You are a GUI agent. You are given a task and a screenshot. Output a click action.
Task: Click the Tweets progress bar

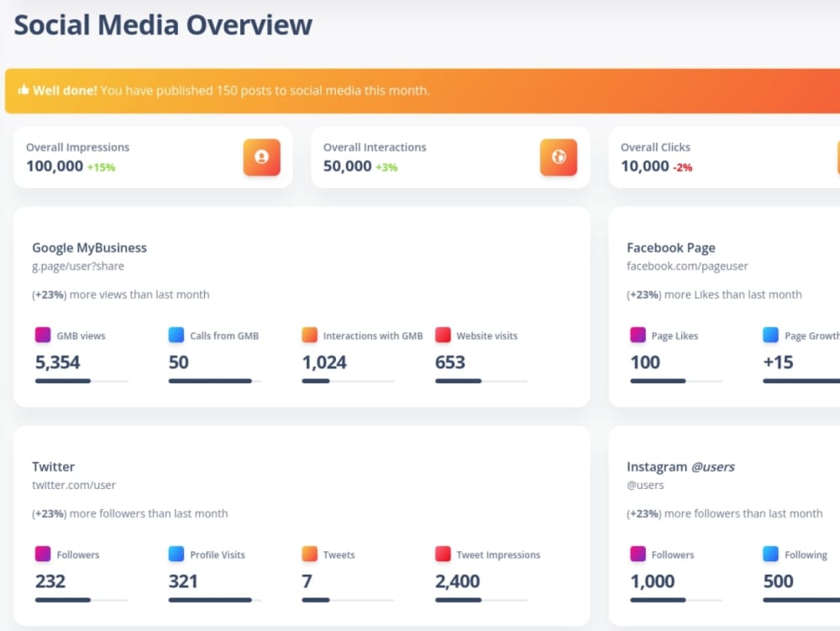pos(349,601)
